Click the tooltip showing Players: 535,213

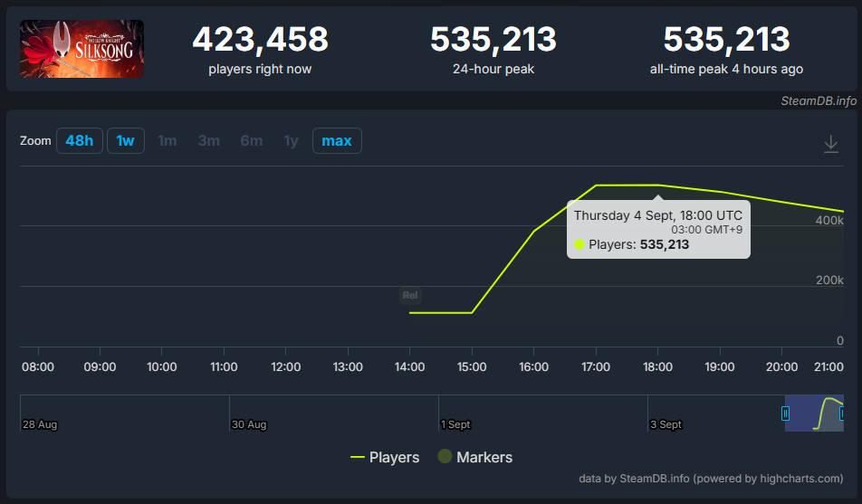pyautogui.click(x=658, y=230)
